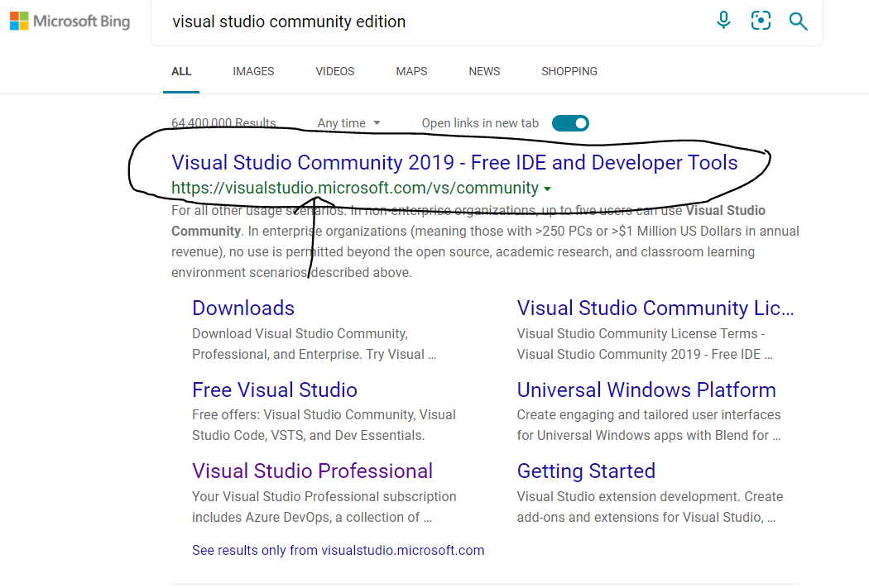Switch to the VIDEOS tab
Viewport: 869px width, 588px height.
[x=334, y=71]
